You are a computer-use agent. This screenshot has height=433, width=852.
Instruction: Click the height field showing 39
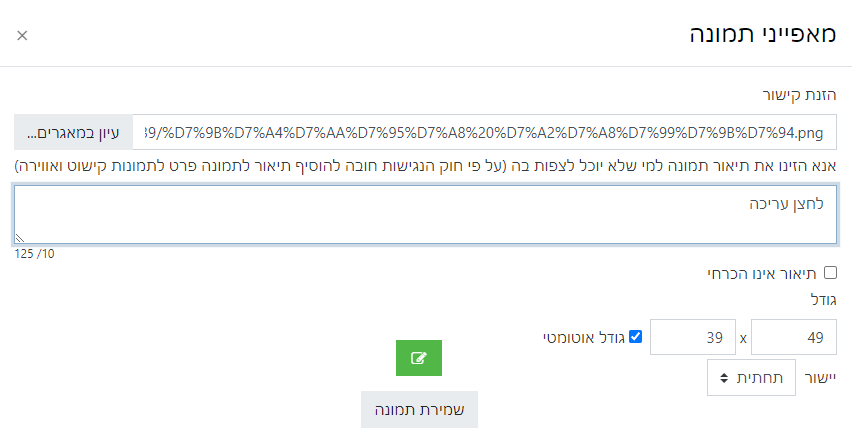[x=692, y=337]
